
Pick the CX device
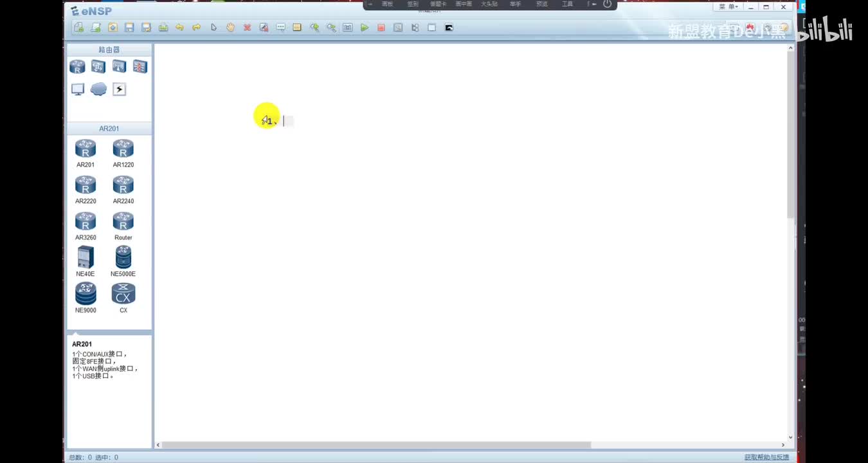123,298
